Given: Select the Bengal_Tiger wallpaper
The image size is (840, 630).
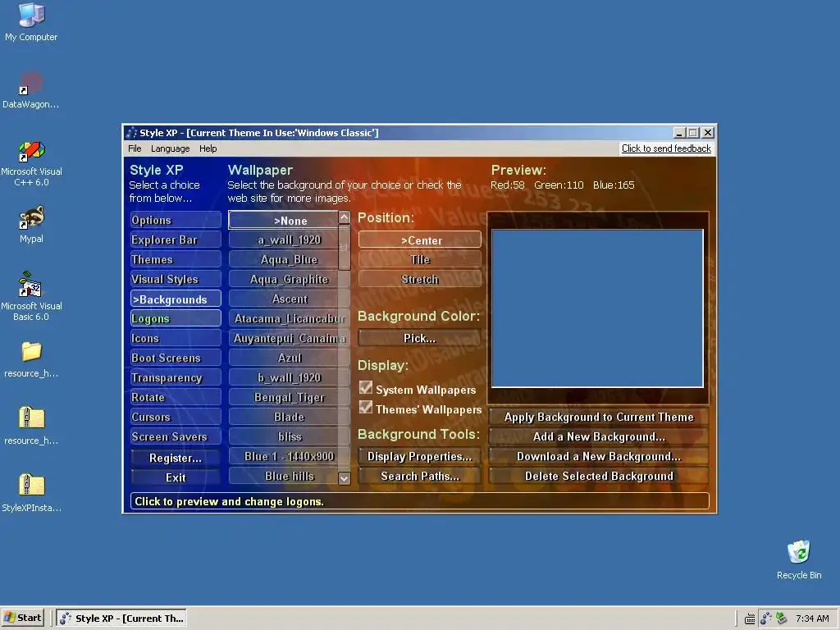Looking at the screenshot, I should coord(283,397).
